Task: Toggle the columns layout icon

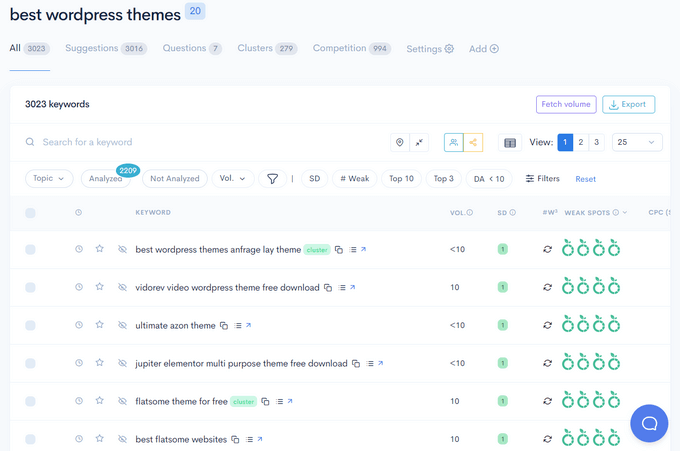Action: [509, 143]
